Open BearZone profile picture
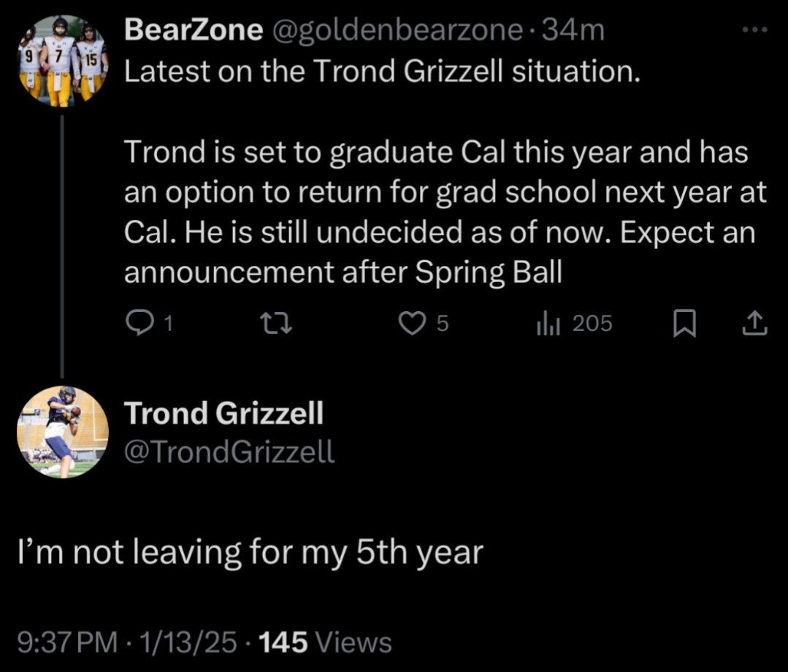This screenshot has width=788, height=672. (x=63, y=62)
